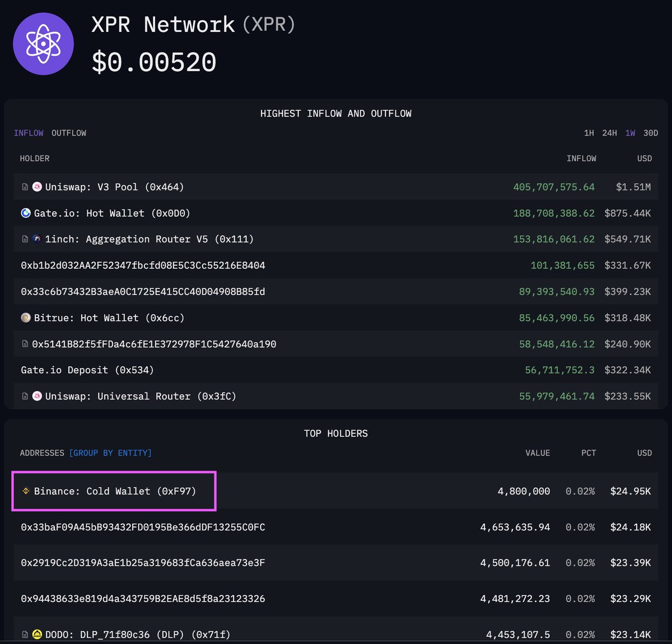
Task: Click the $24.95K USD value
Action: pyautogui.click(x=631, y=491)
